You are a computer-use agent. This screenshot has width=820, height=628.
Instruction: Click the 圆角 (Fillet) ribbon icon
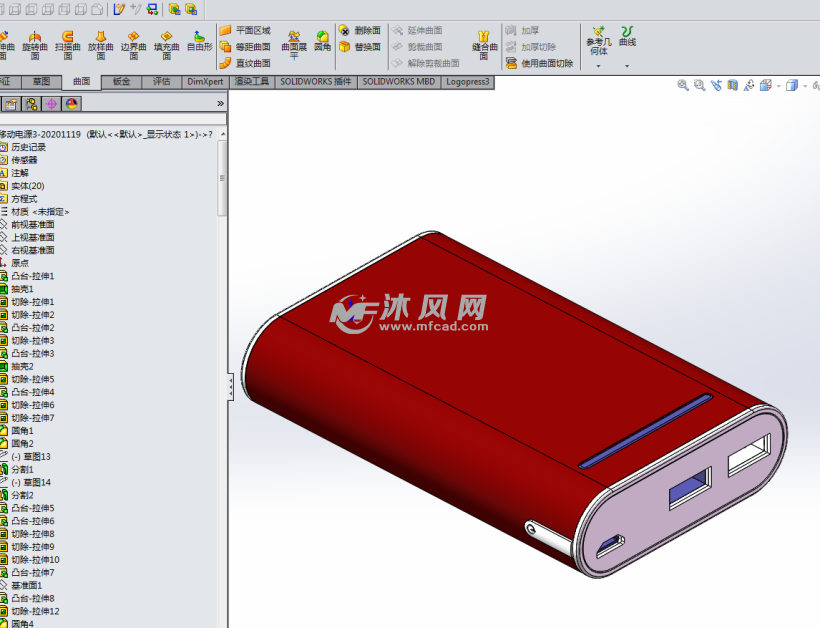[322, 40]
